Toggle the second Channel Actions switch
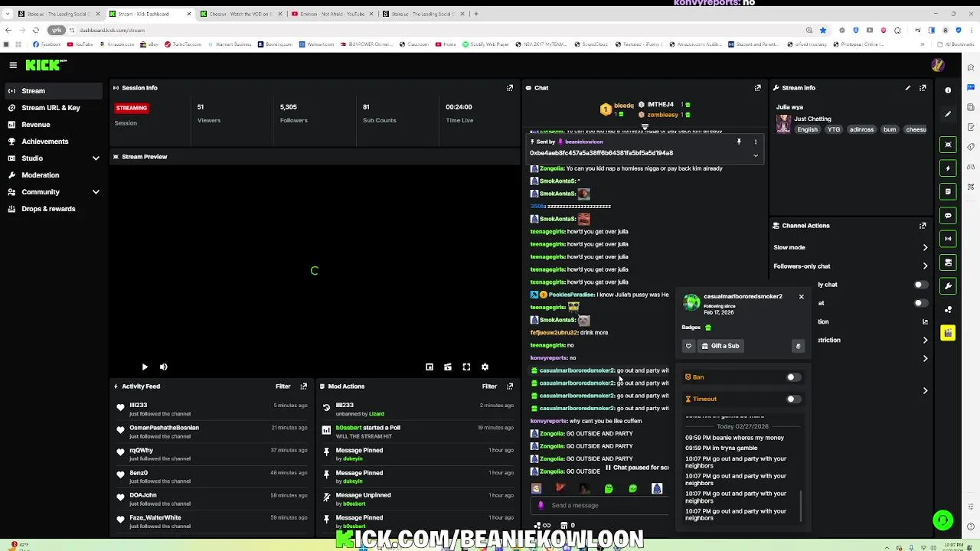 921,303
